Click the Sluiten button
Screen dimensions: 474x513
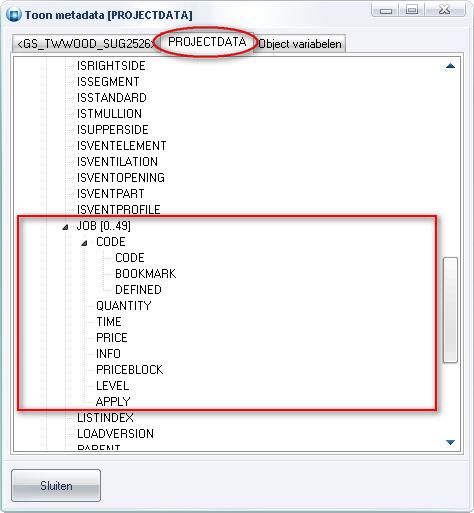(56, 486)
